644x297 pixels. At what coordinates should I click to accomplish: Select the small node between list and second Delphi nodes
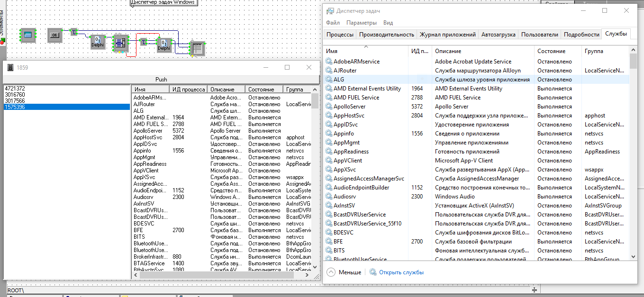[144, 42]
